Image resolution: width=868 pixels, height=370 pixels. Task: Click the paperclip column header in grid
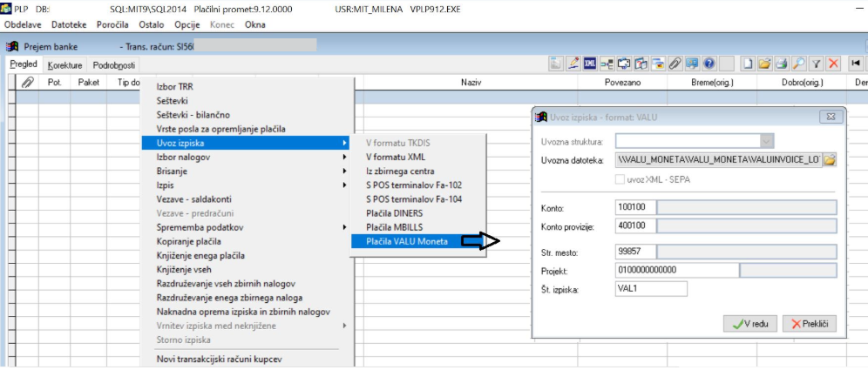click(27, 83)
